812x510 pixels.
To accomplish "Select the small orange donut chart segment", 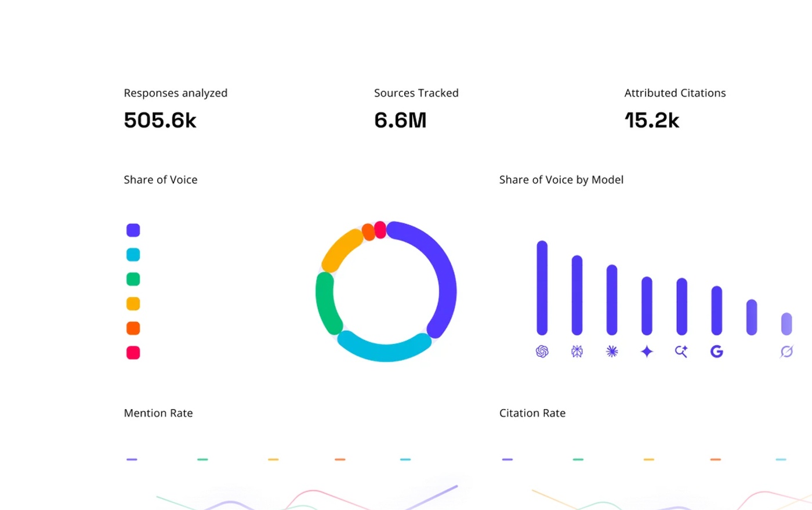I will [x=368, y=232].
